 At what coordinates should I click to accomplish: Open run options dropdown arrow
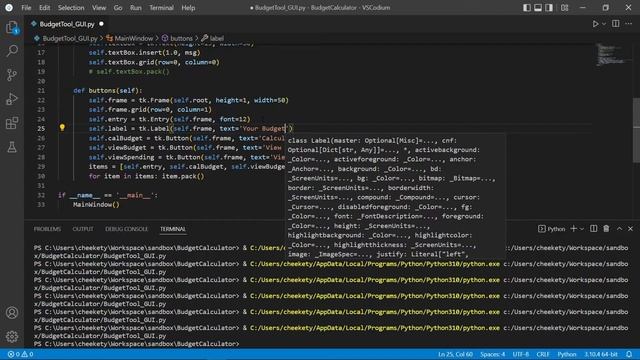tap(604, 24)
